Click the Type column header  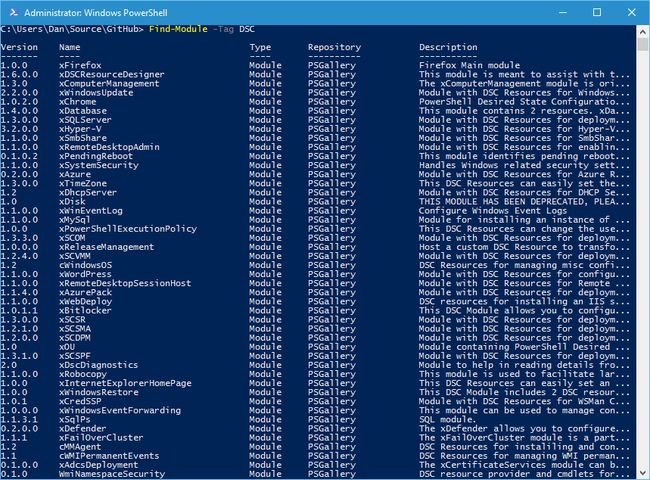click(x=260, y=47)
